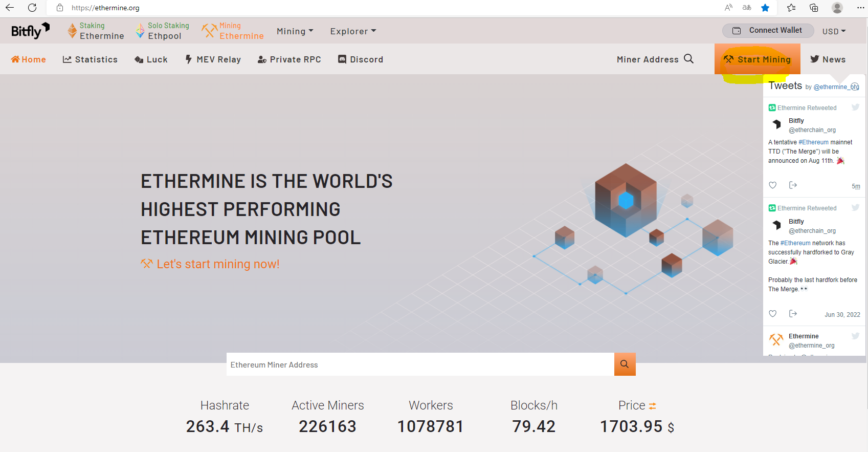Like the Gray Glacier hardfork tweet

773,313
